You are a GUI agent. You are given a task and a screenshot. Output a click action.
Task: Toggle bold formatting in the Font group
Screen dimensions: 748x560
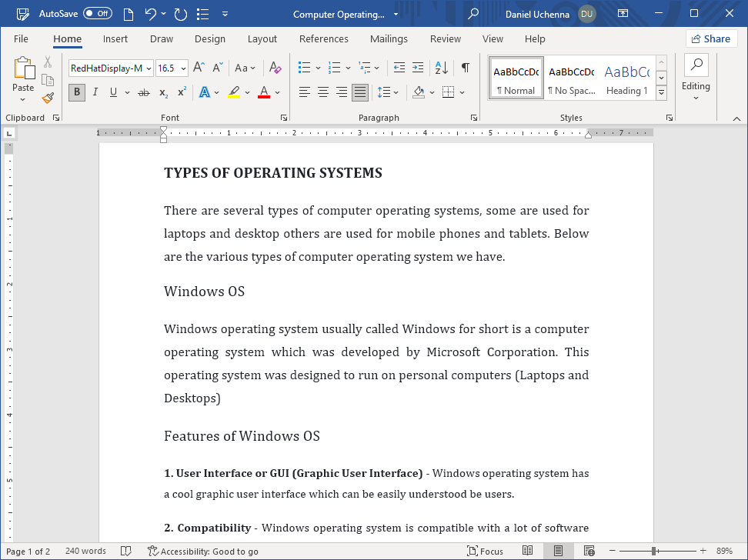[76, 92]
